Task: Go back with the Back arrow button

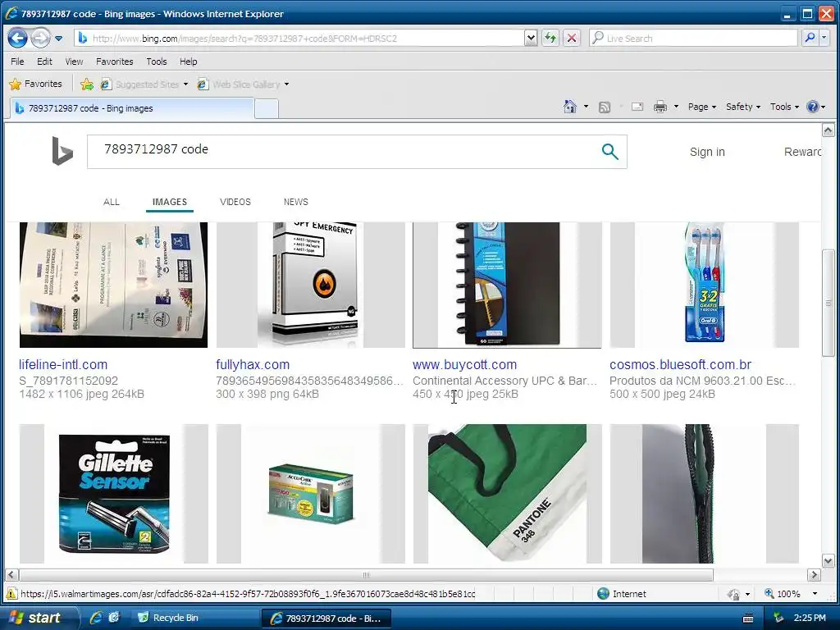Action: [18, 38]
